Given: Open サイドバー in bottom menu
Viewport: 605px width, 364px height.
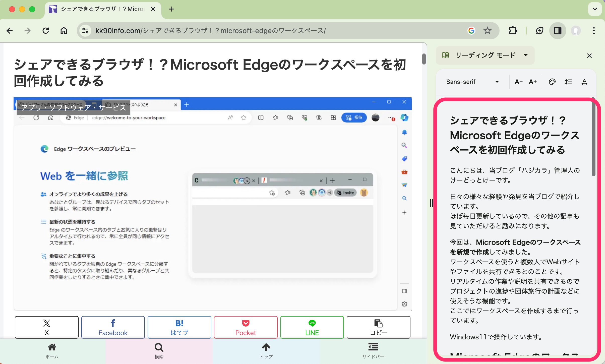Looking at the screenshot, I should [x=373, y=351].
